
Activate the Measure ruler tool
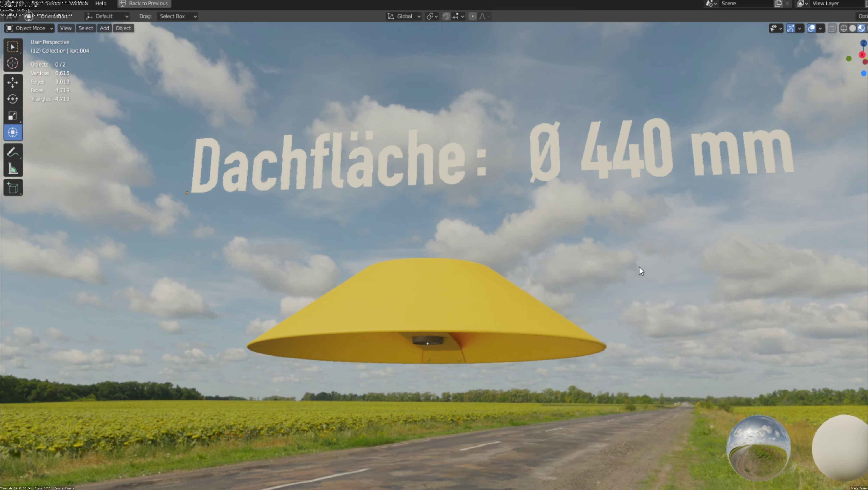click(x=13, y=168)
